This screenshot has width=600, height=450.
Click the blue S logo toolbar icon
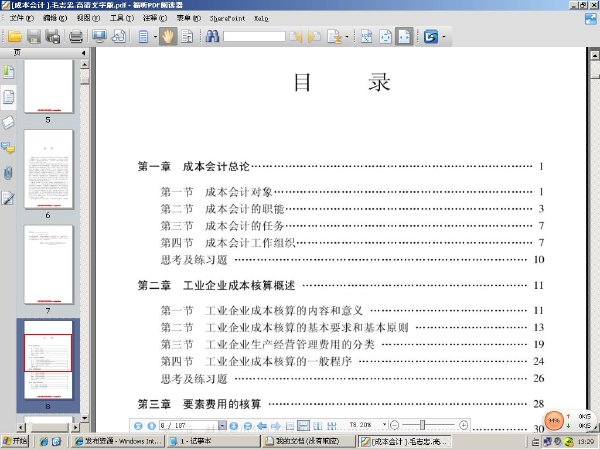pyautogui.click(x=431, y=37)
